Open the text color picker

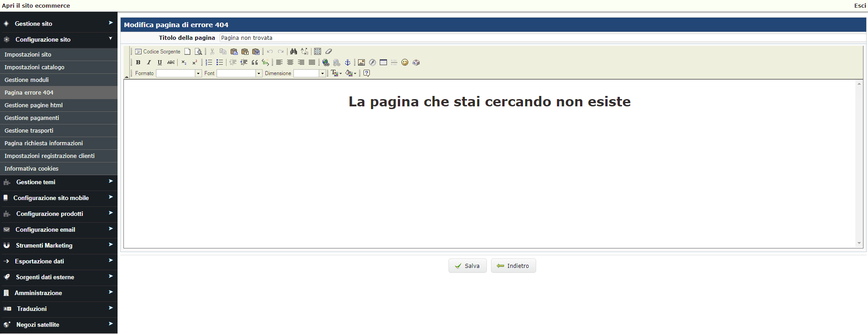coord(336,73)
